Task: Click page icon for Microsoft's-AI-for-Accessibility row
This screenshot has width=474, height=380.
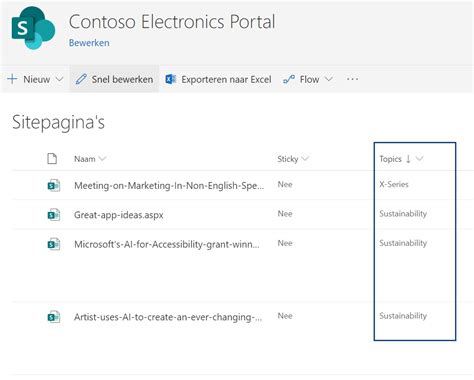Action: point(54,244)
